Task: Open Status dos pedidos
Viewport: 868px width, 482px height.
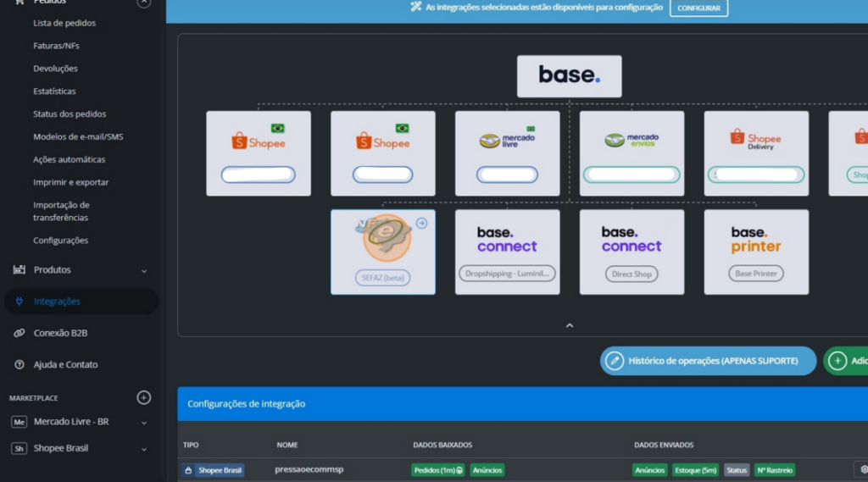Action: coord(70,114)
